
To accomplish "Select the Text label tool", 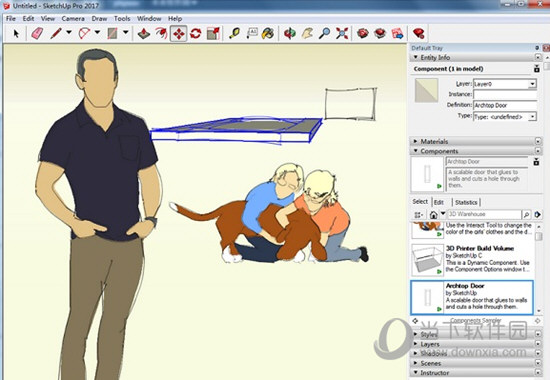I will 251,34.
